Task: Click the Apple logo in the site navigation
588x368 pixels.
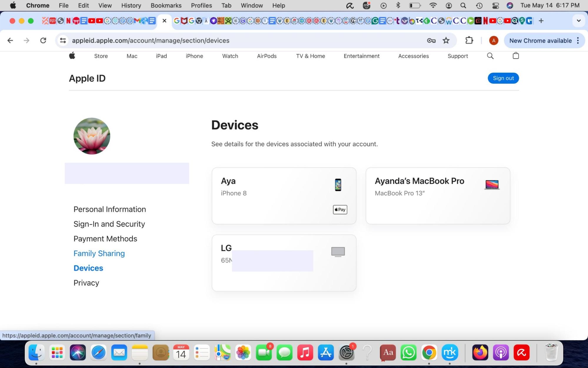Action: (x=72, y=56)
